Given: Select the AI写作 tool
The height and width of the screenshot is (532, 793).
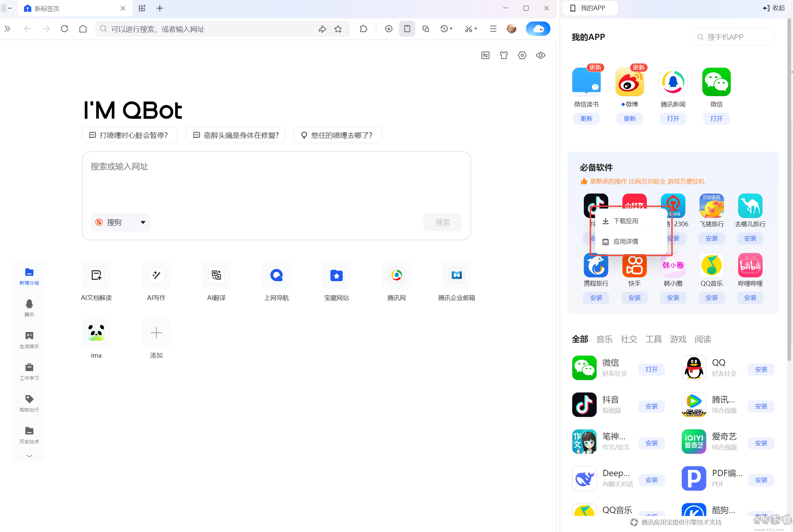Looking at the screenshot, I should point(156,282).
